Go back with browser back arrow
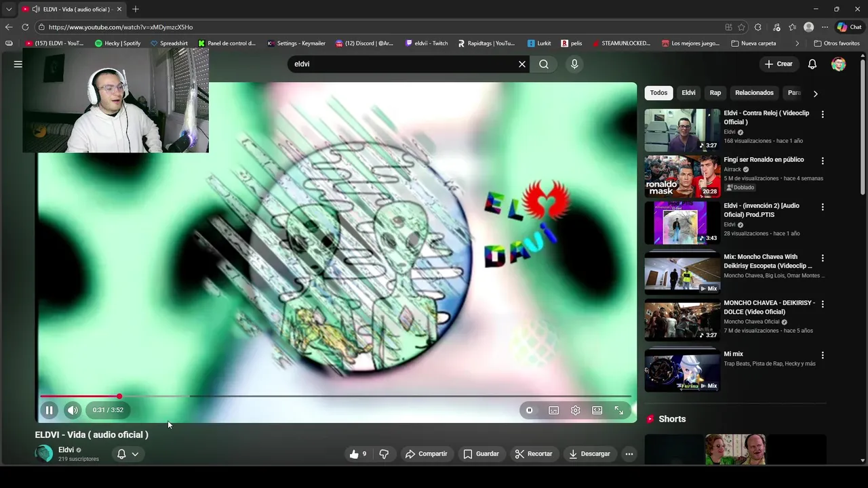Viewport: 868px width, 488px height. [x=9, y=27]
